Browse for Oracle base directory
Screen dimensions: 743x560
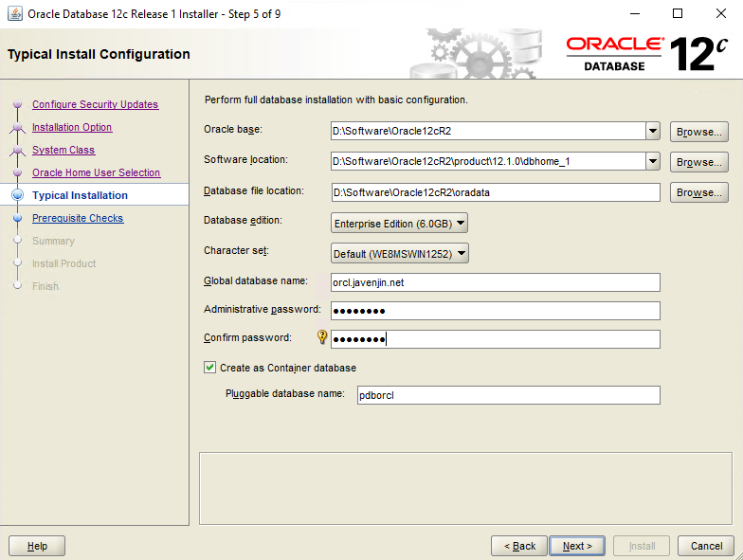699,132
